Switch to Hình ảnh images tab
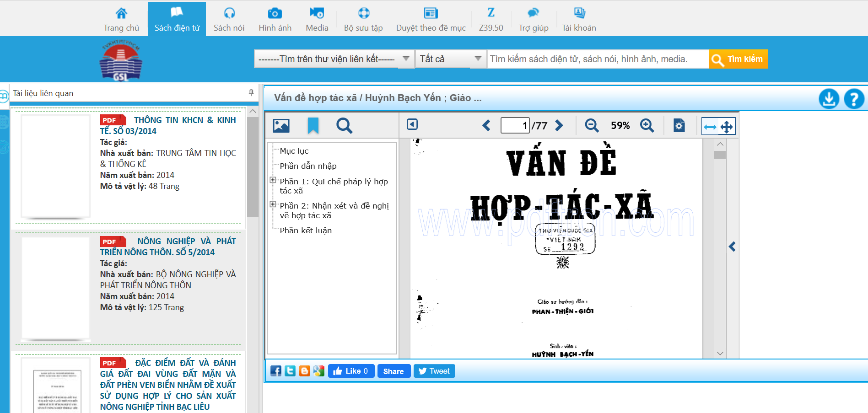Image resolution: width=868 pixels, height=413 pixels. coord(275,20)
